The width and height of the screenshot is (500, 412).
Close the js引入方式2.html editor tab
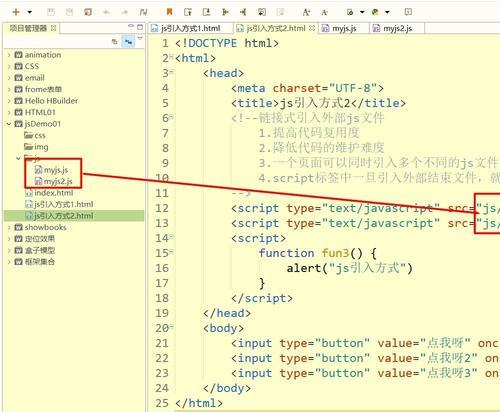click(312, 28)
